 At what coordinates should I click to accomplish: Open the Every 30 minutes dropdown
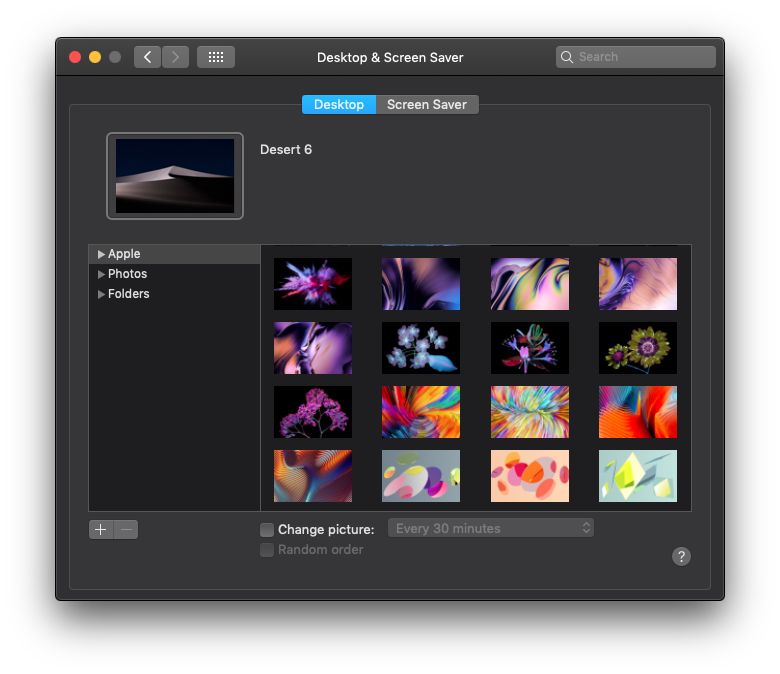(491, 528)
